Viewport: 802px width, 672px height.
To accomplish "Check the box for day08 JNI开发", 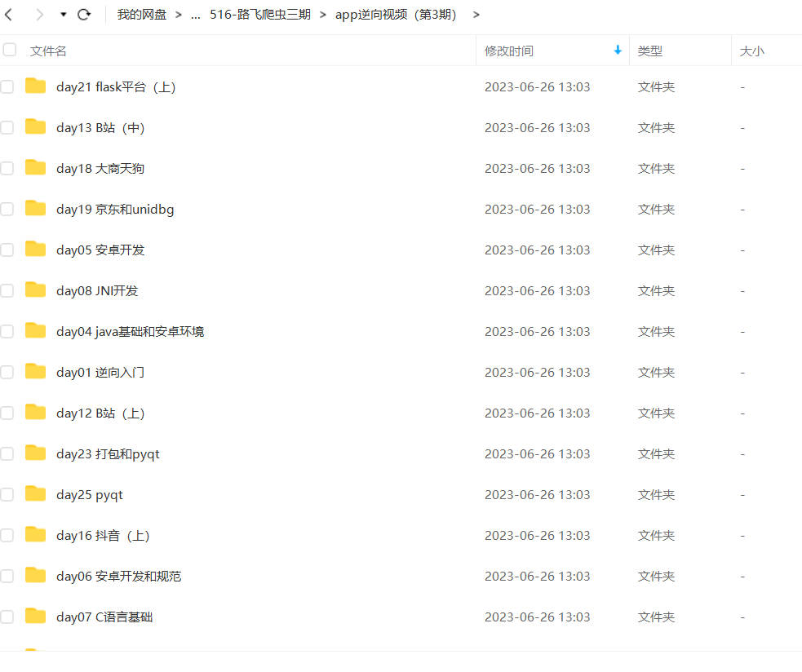I will pyautogui.click(x=7, y=290).
